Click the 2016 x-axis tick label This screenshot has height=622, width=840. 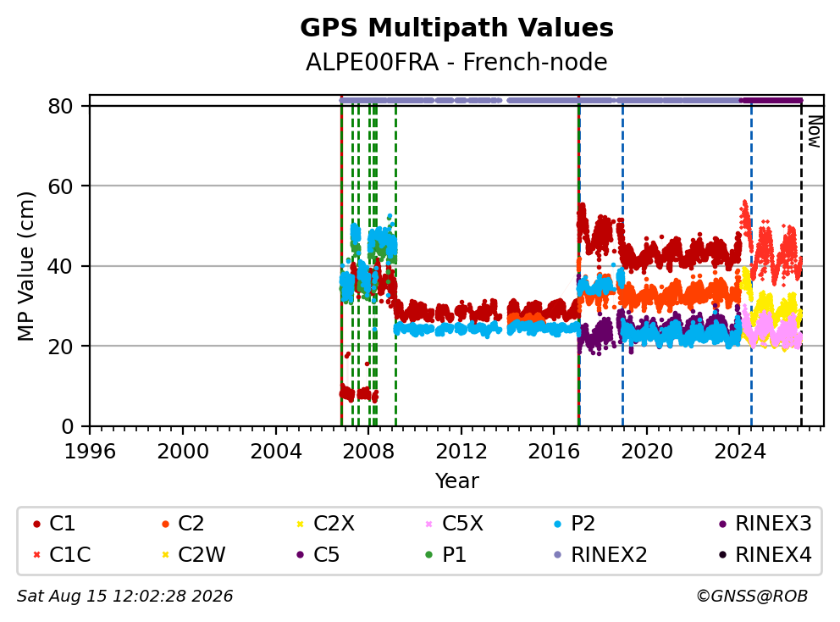click(x=554, y=452)
